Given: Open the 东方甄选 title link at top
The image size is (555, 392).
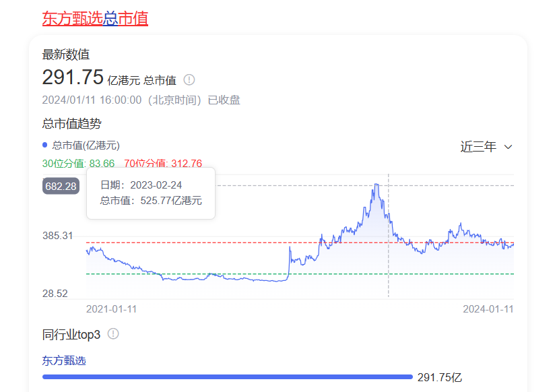Looking at the screenshot, I should (x=72, y=19).
